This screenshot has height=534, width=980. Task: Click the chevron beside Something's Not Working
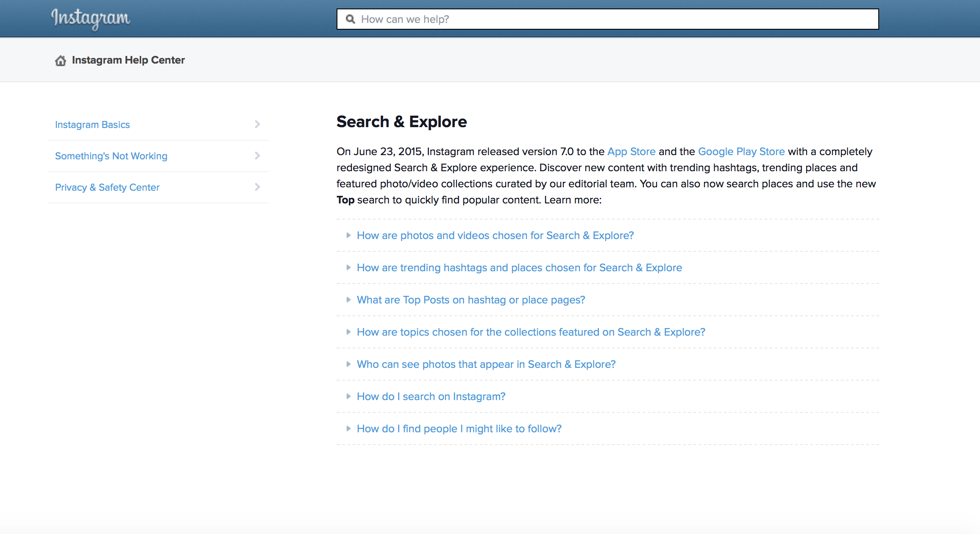(x=257, y=156)
